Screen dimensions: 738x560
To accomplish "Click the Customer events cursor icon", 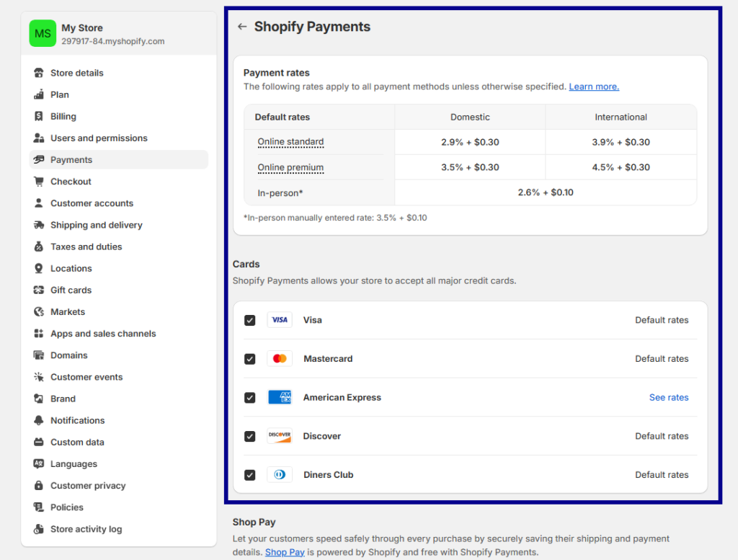I will click(39, 377).
